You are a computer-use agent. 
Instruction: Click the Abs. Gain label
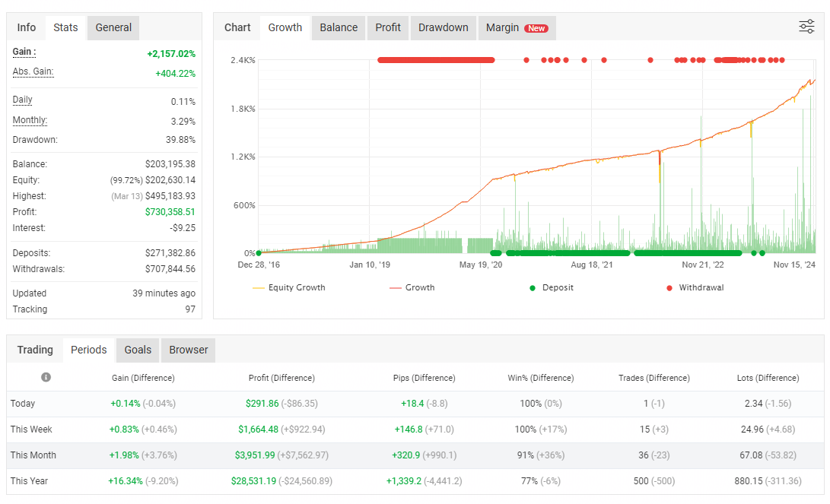point(33,72)
